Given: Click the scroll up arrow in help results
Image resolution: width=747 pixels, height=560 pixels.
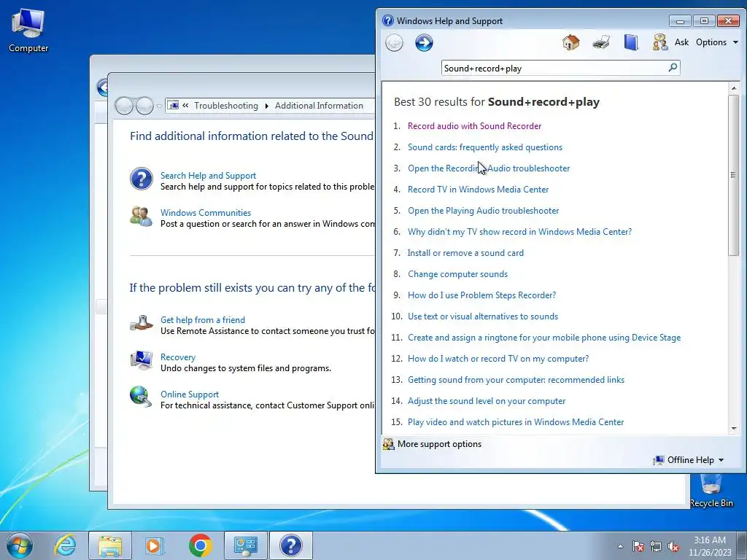Looking at the screenshot, I should pyautogui.click(x=734, y=88).
